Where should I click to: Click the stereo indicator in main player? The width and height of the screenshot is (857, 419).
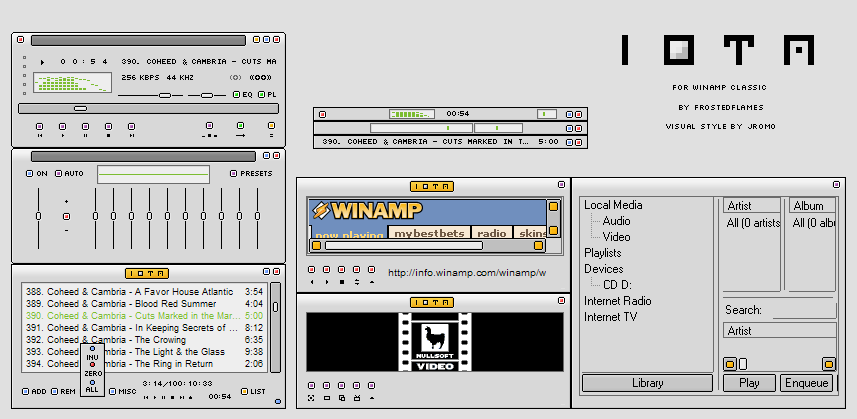coord(260,78)
